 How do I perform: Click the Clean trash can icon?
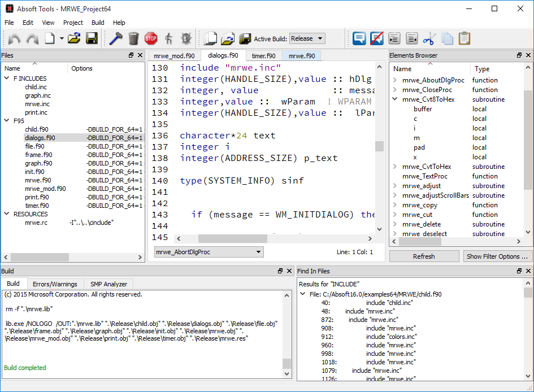pos(133,38)
